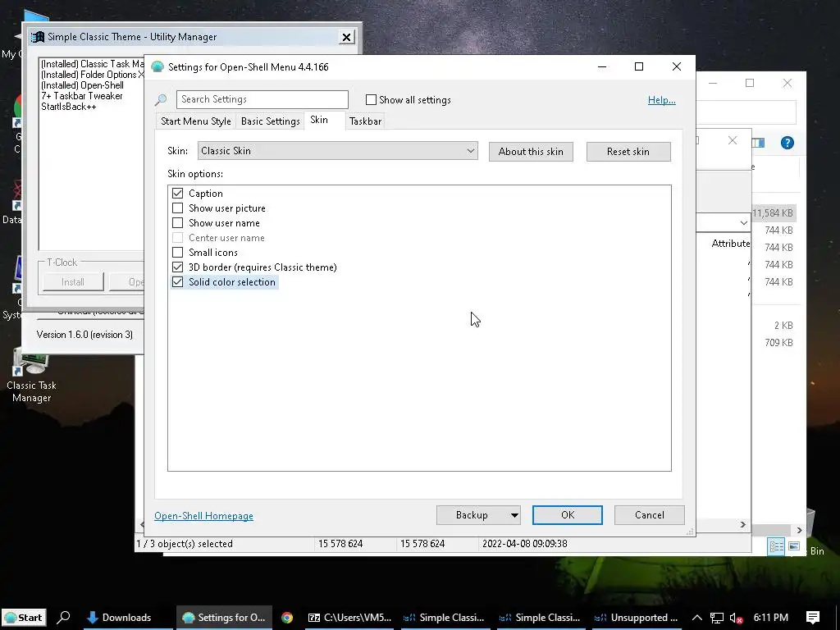Viewport: 840px width, 630px height.
Task: Click the network tray icon
Action: 717,618
